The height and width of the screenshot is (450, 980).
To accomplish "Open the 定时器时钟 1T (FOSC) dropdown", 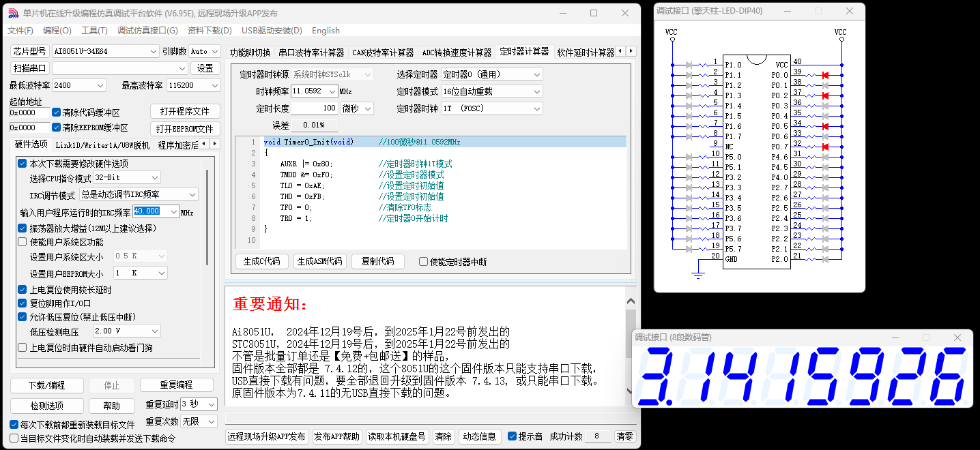I will [491, 108].
